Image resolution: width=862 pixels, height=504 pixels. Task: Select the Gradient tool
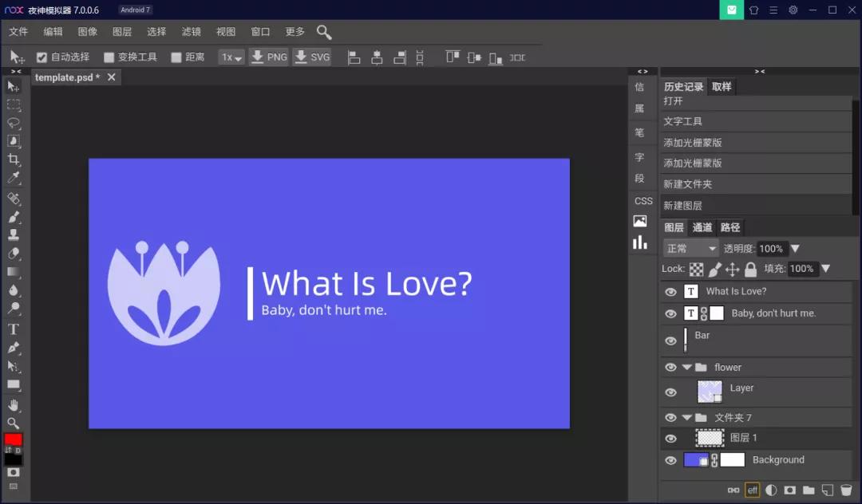point(14,272)
